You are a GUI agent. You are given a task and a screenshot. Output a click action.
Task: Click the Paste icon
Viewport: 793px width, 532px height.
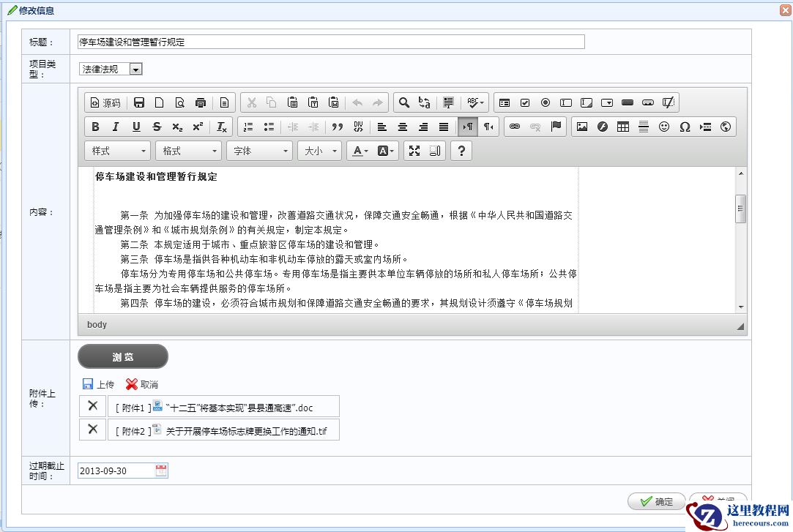(x=292, y=102)
